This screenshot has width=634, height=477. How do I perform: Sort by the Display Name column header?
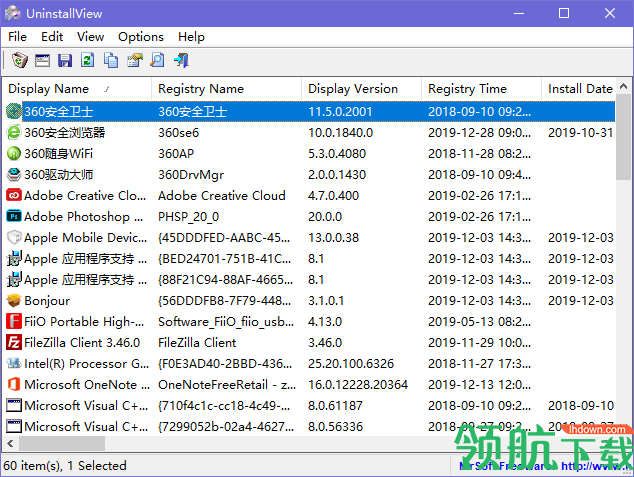pyautogui.click(x=77, y=89)
